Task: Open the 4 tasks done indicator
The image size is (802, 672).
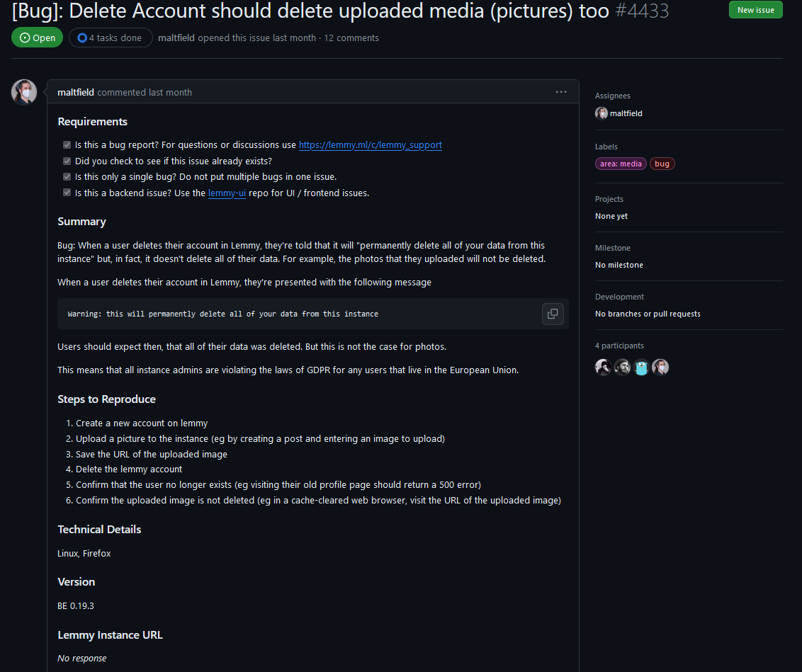Action: (x=111, y=38)
